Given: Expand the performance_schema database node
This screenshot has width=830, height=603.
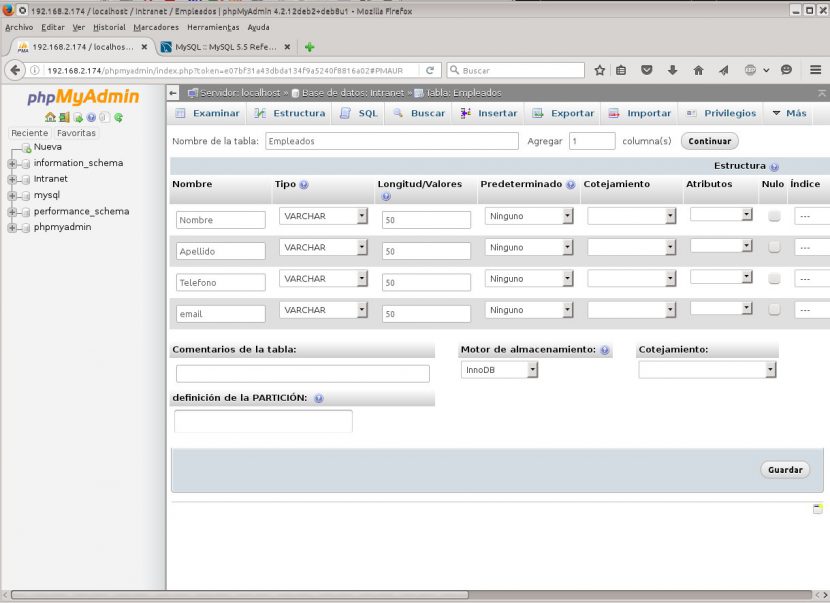Looking at the screenshot, I should pyautogui.click(x=12, y=212).
